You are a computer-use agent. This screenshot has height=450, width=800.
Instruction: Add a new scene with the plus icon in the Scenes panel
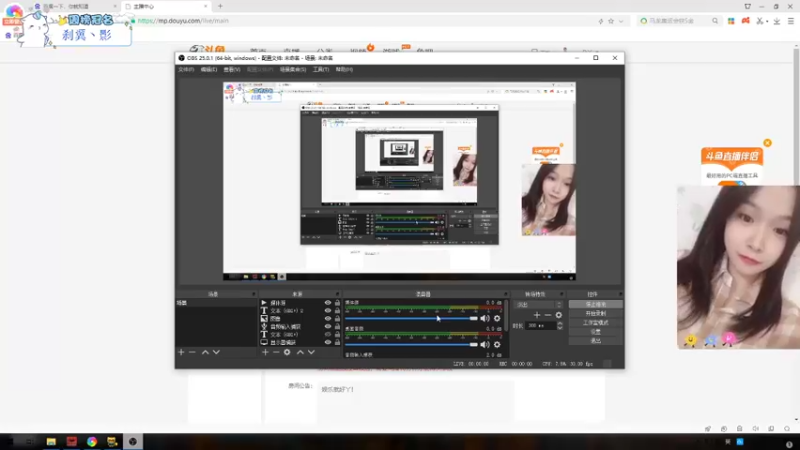click(181, 352)
